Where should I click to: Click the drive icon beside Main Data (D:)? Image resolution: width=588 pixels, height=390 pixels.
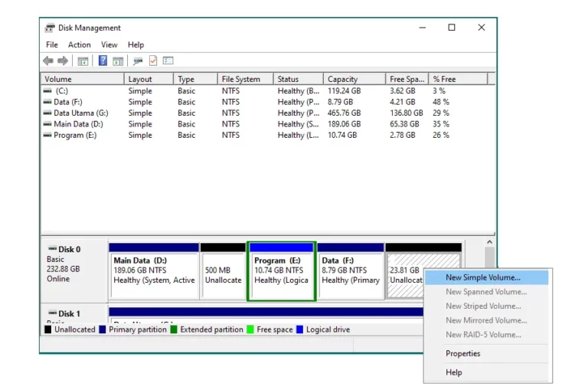[x=47, y=124]
